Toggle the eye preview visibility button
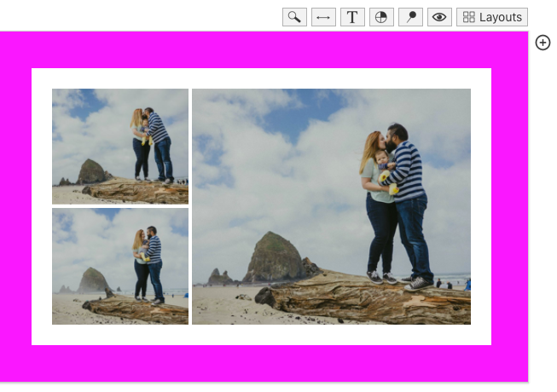Screen dimensions: 557x392 click(x=439, y=17)
